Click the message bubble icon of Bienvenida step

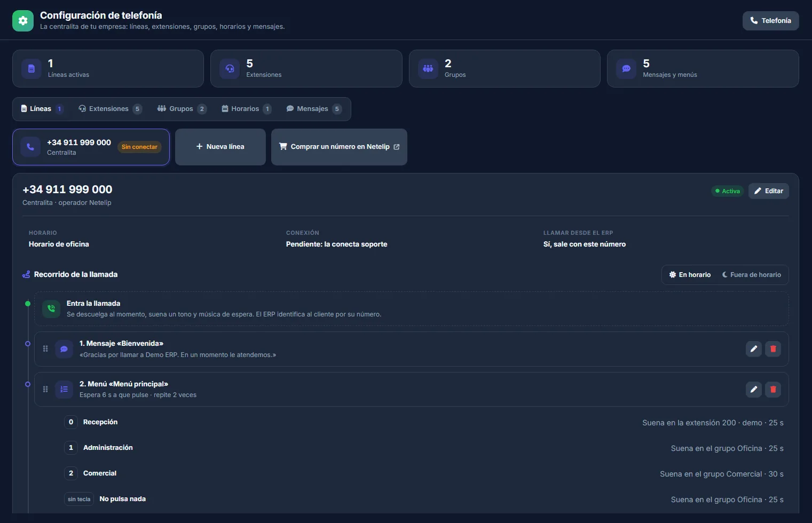click(x=64, y=349)
